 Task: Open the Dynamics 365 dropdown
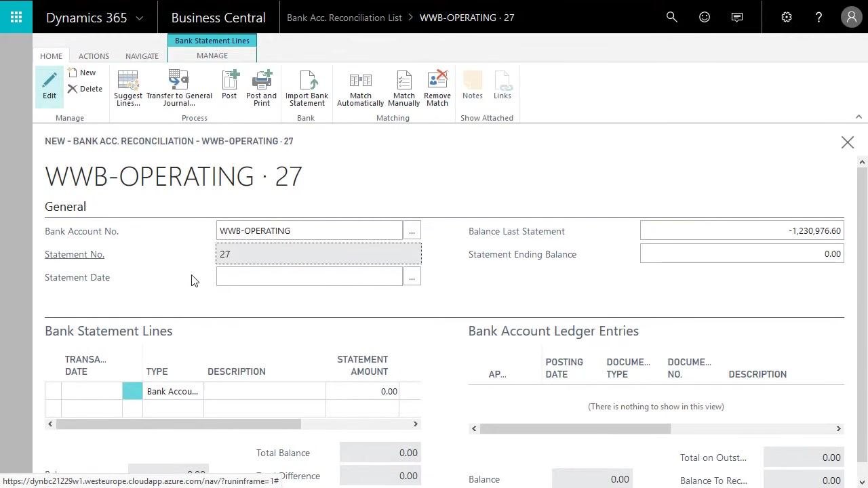coord(94,18)
